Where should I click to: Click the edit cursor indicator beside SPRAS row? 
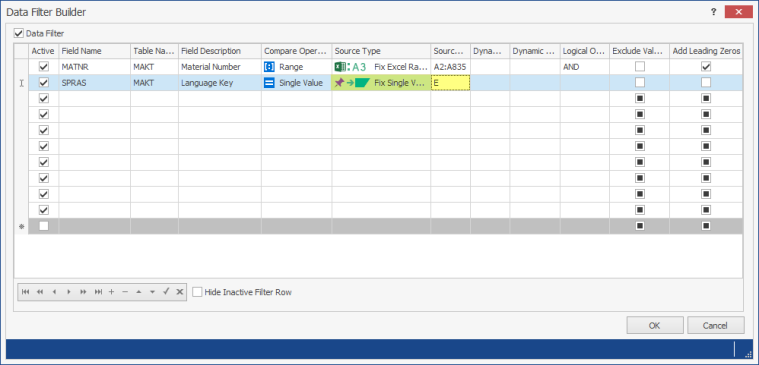pos(21,83)
